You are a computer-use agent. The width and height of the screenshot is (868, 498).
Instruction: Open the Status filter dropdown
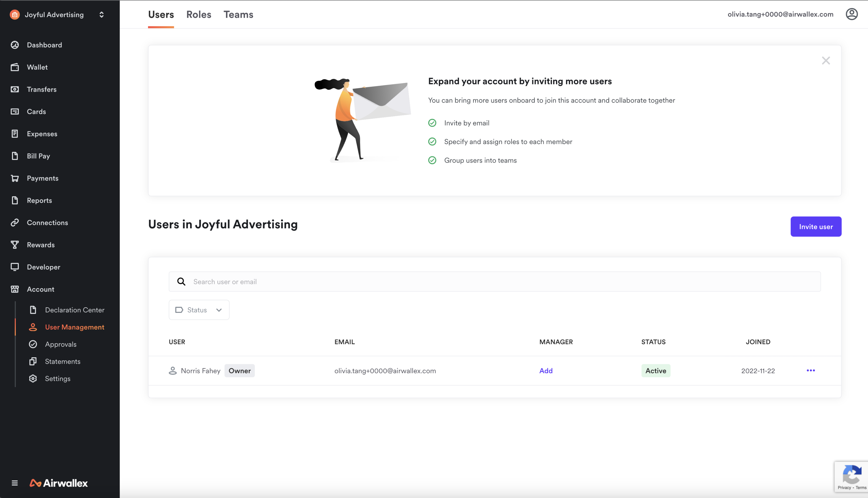[x=199, y=310]
